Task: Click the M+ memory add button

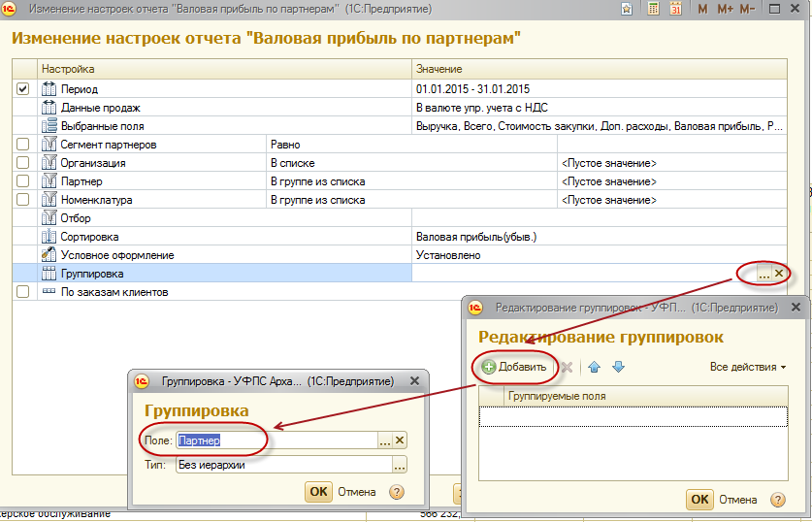Action: click(725, 9)
